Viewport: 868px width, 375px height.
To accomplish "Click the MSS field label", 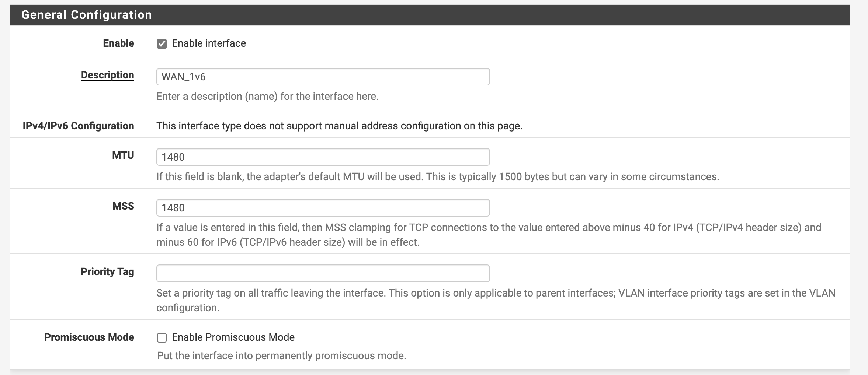I will click(123, 206).
